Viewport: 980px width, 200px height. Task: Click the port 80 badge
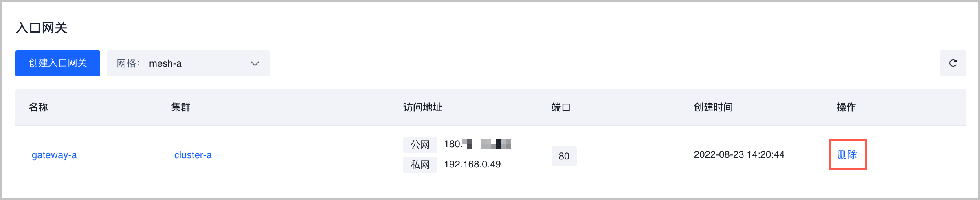564,156
